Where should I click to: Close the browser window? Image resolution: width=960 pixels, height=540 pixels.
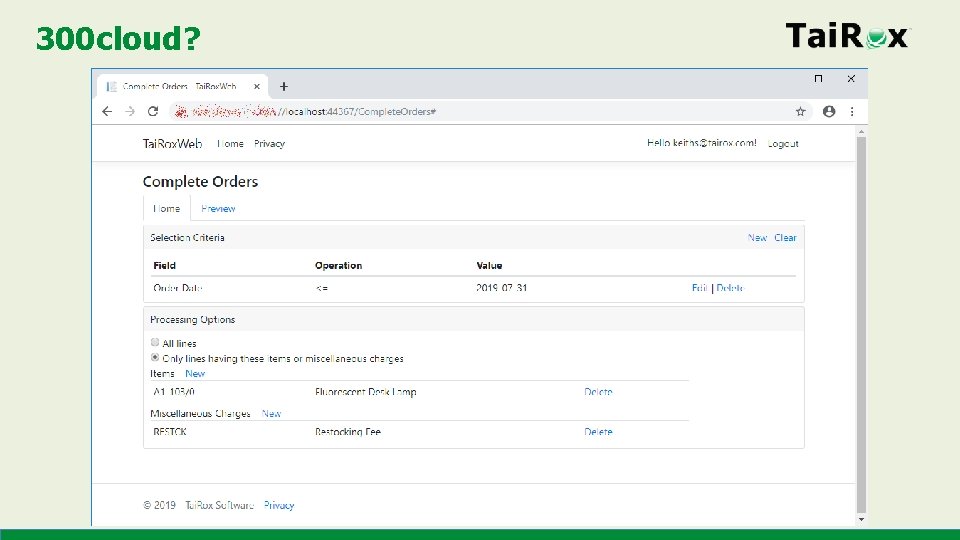[x=851, y=78]
